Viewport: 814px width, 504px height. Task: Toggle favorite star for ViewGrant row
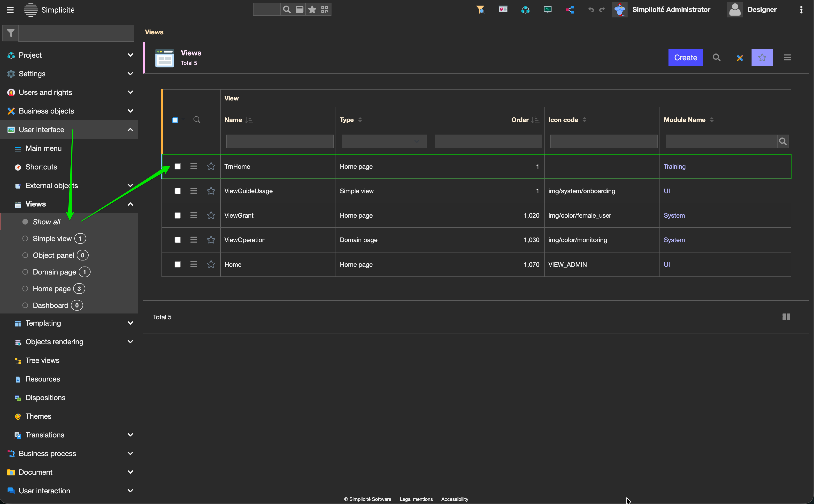click(211, 215)
